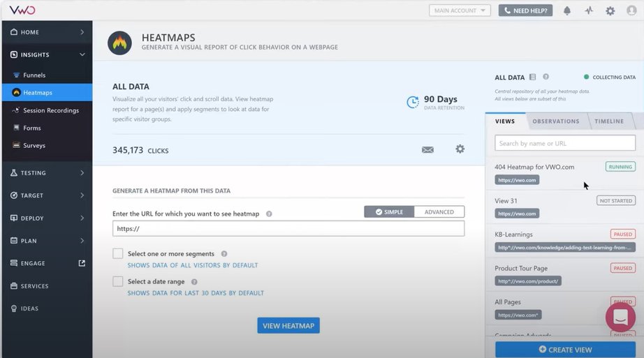Click Shows data of all visitors link
This screenshot has width=644, height=358.
pyautogui.click(x=193, y=265)
